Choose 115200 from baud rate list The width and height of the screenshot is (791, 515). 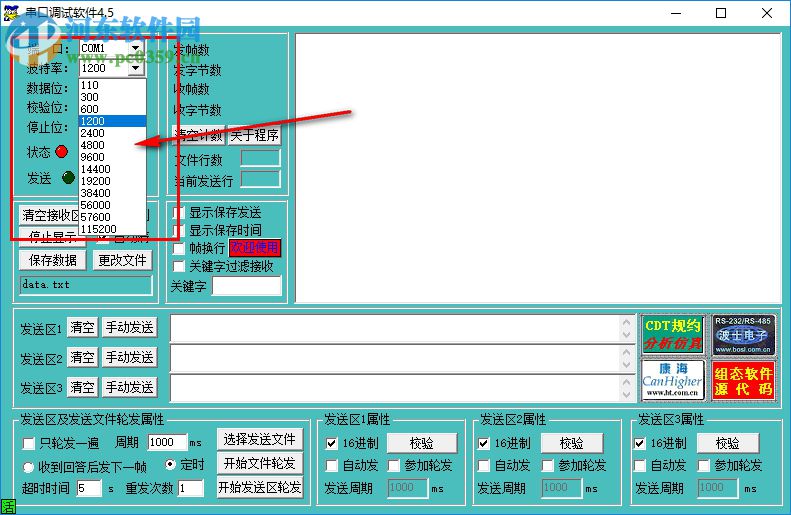pos(112,229)
